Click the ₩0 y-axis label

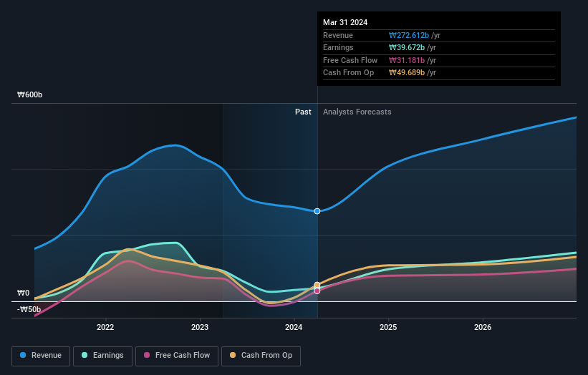23,293
